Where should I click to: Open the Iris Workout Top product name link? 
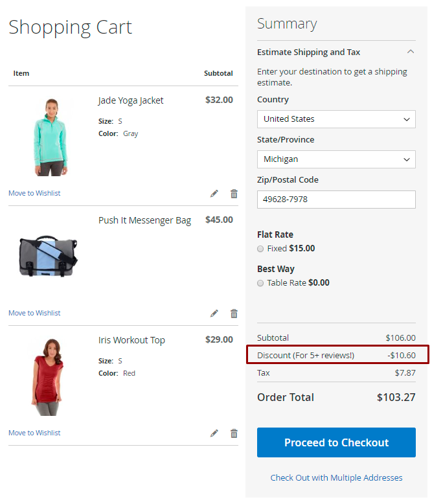[131, 340]
